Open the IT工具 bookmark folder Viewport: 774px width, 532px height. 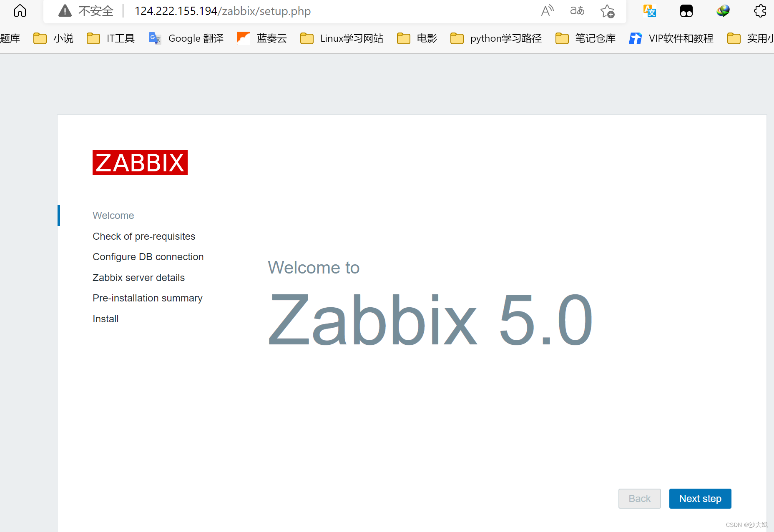click(111, 38)
